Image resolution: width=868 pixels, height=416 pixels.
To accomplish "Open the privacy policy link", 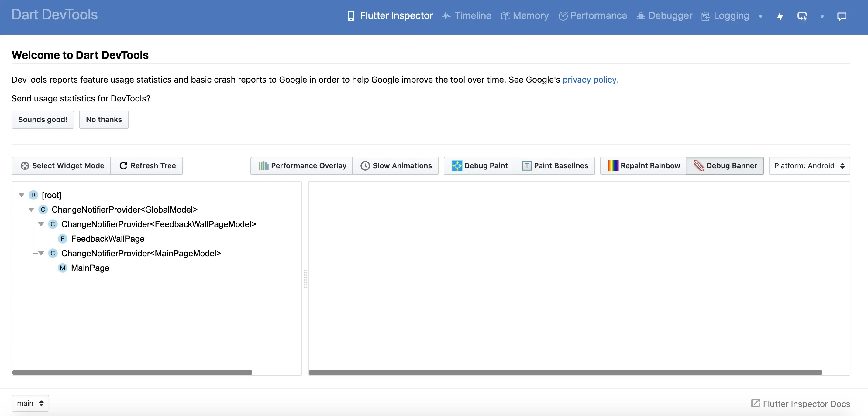I will pyautogui.click(x=589, y=80).
